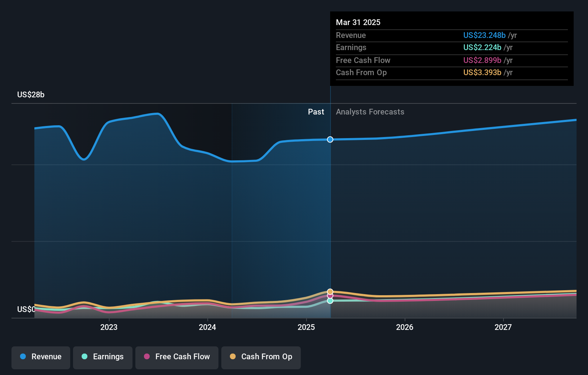Click the Free Cash Flow label in tooltip
The image size is (588, 375).
363,60
